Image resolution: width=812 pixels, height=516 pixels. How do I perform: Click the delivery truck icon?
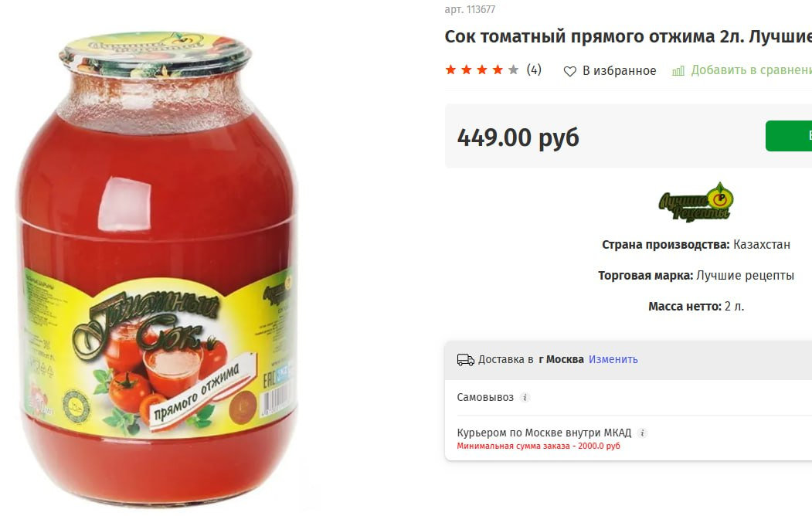click(466, 360)
